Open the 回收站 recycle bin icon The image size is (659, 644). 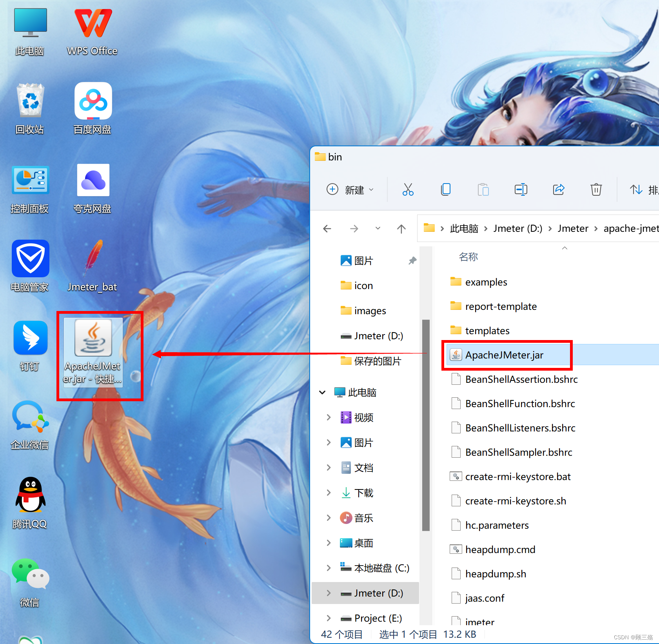pos(30,109)
